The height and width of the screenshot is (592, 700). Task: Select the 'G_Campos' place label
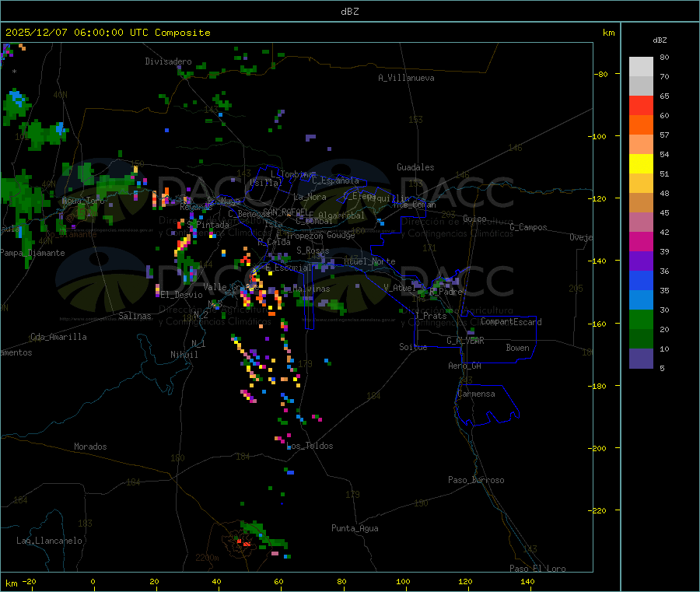(x=529, y=227)
